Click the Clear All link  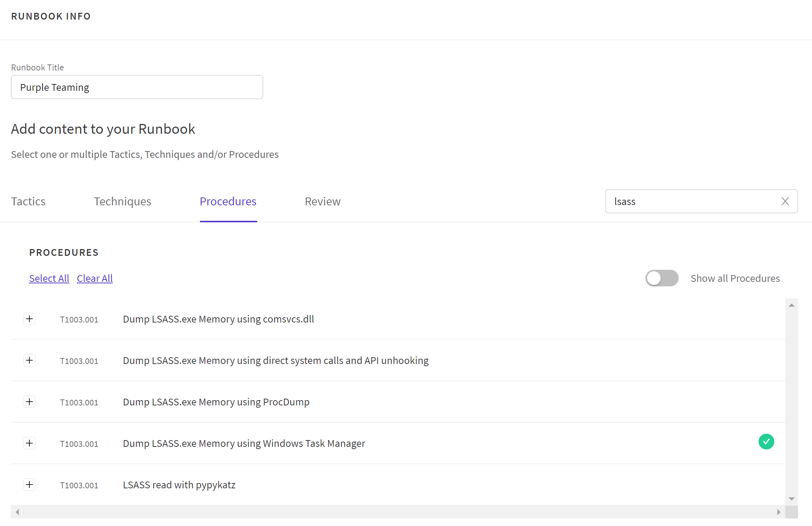95,278
